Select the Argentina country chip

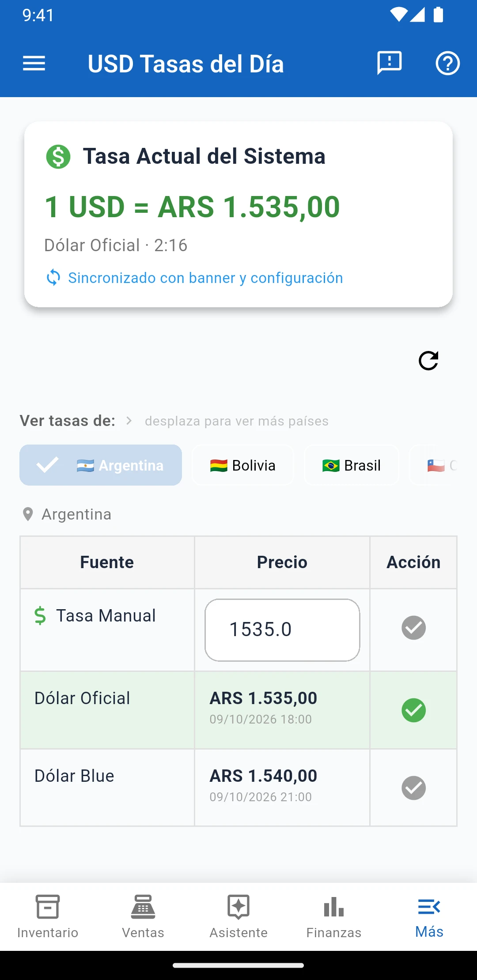click(101, 465)
